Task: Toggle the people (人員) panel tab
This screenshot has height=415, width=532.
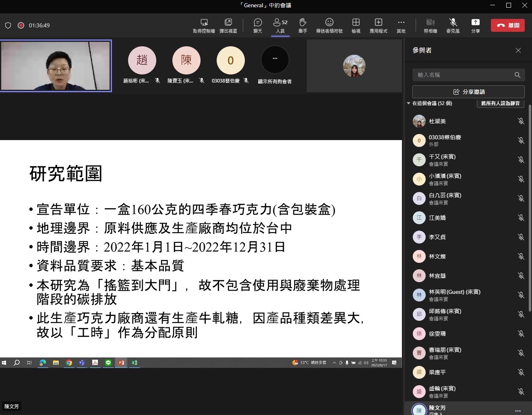Action: coord(280,25)
